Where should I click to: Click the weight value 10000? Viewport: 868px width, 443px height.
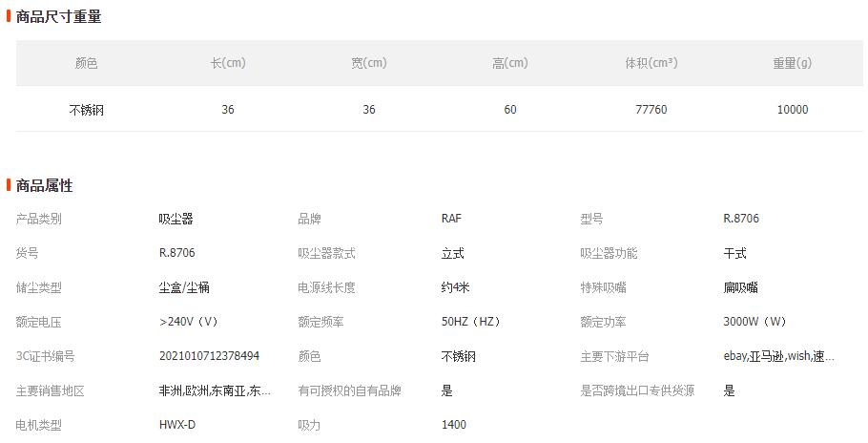(x=792, y=110)
